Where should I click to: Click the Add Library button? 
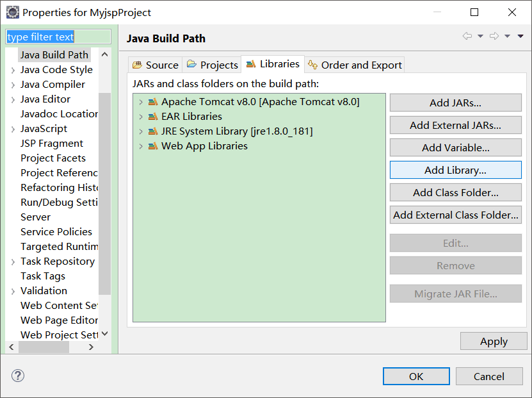(x=455, y=170)
